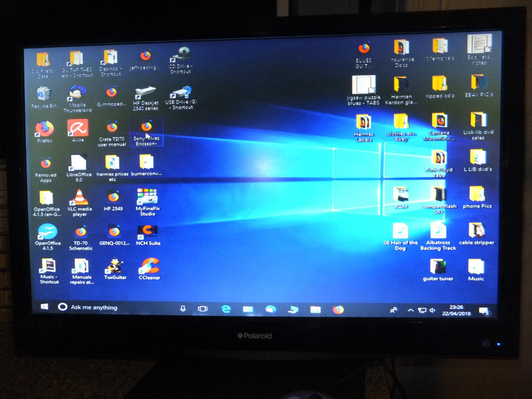Open the EBAY PIC's folder

click(x=478, y=87)
